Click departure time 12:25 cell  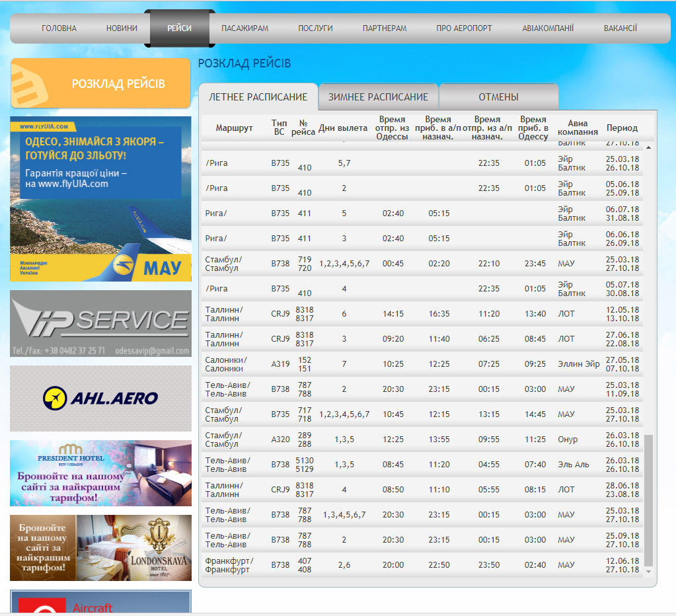click(393, 440)
